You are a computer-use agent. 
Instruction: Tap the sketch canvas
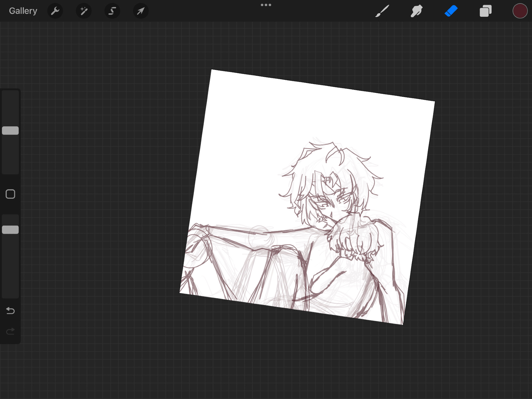point(307,197)
